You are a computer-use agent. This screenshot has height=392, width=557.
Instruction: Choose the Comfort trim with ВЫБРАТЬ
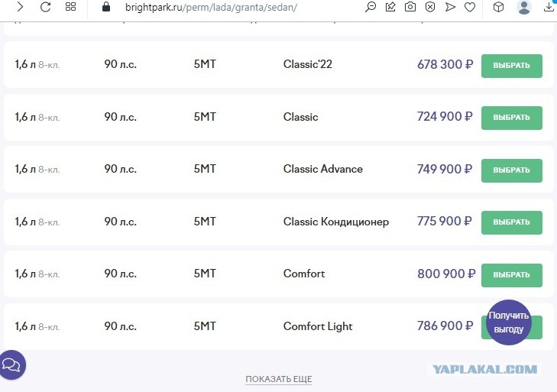(511, 275)
